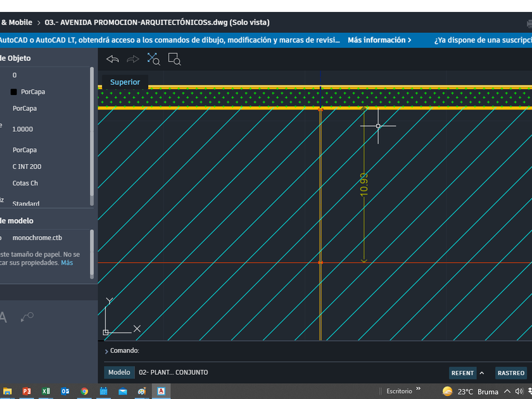Expand the REFENT options arrow
Viewport: 532px width, 399px height.
[482, 373]
